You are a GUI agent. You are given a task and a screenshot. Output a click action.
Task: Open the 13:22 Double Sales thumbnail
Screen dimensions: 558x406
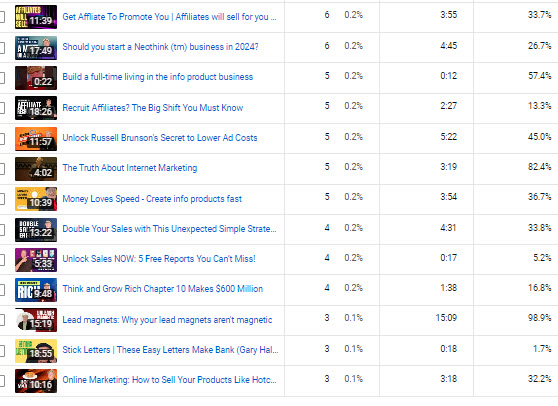36,230
